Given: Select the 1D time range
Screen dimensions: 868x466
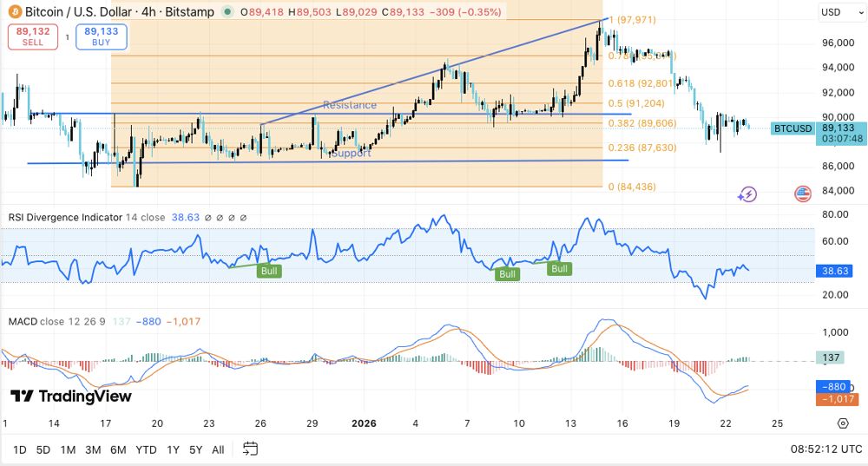Looking at the screenshot, I should (19, 450).
